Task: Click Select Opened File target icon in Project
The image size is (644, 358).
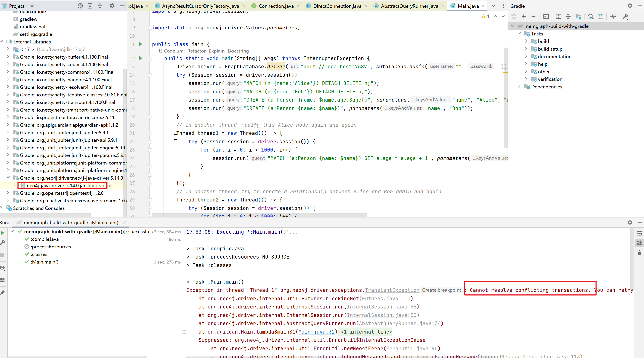Action: pos(80,6)
